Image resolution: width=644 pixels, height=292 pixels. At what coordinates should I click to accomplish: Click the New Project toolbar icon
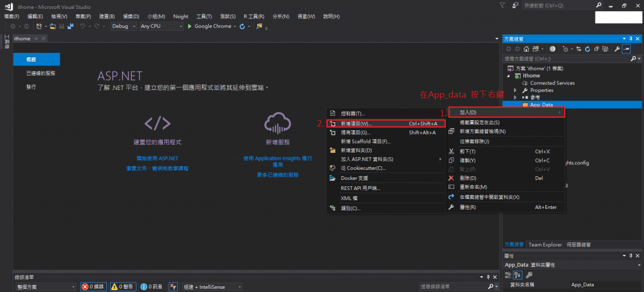pos(38,26)
